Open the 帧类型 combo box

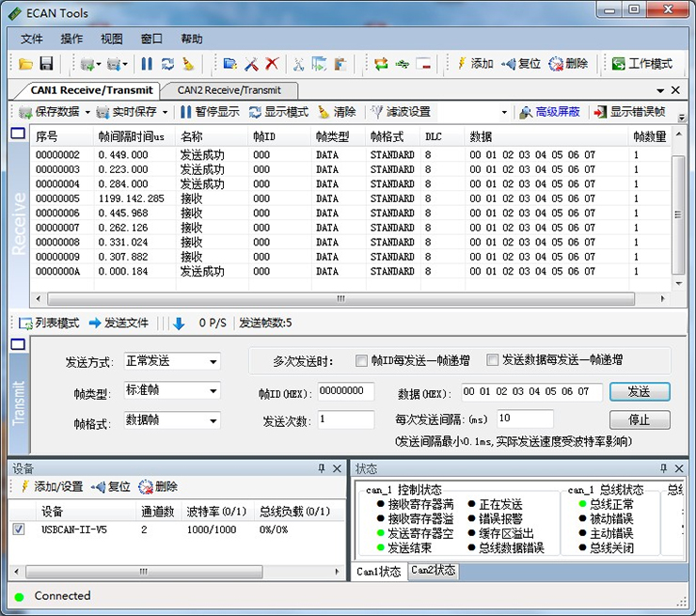click(x=214, y=390)
